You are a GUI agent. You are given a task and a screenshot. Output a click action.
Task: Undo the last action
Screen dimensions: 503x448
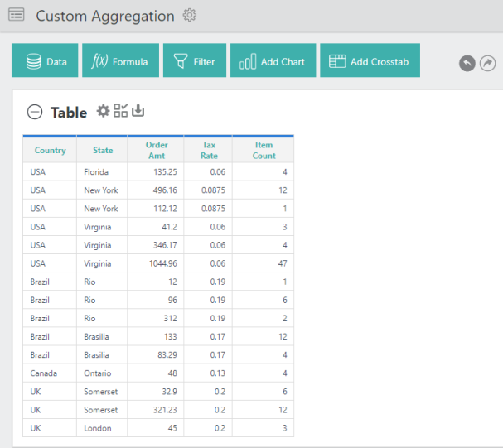[x=467, y=63]
